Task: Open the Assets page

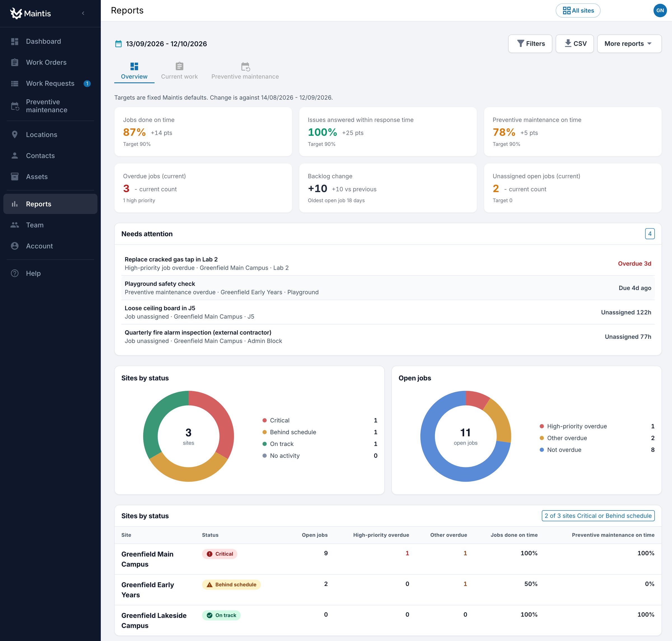Action: pos(50,177)
